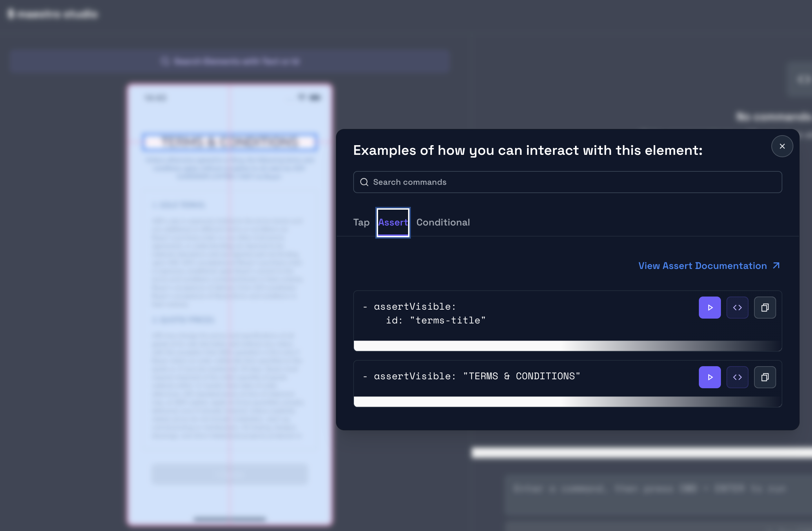Click the magnifier icon in Search commands

pyautogui.click(x=364, y=182)
